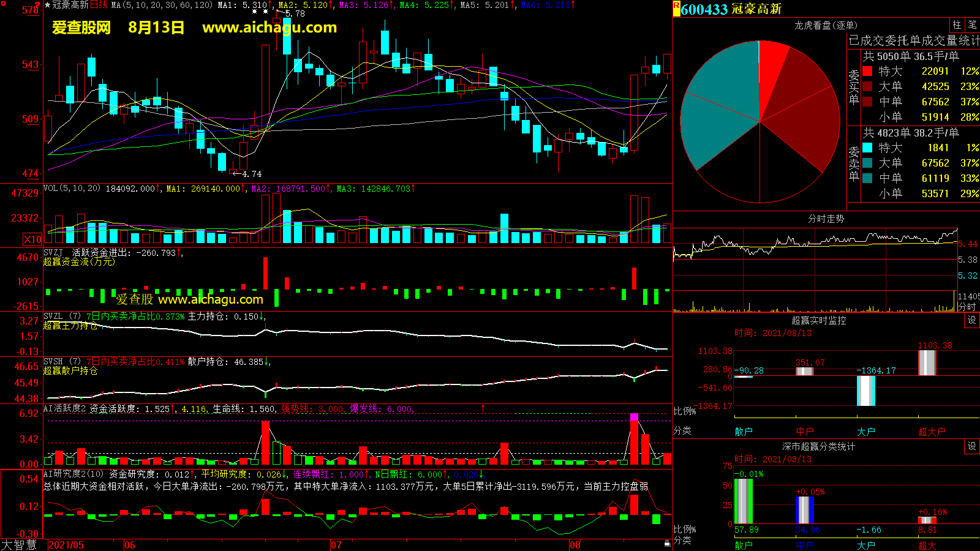
Task: Select the 分时走势 panel title
Action: (826, 219)
